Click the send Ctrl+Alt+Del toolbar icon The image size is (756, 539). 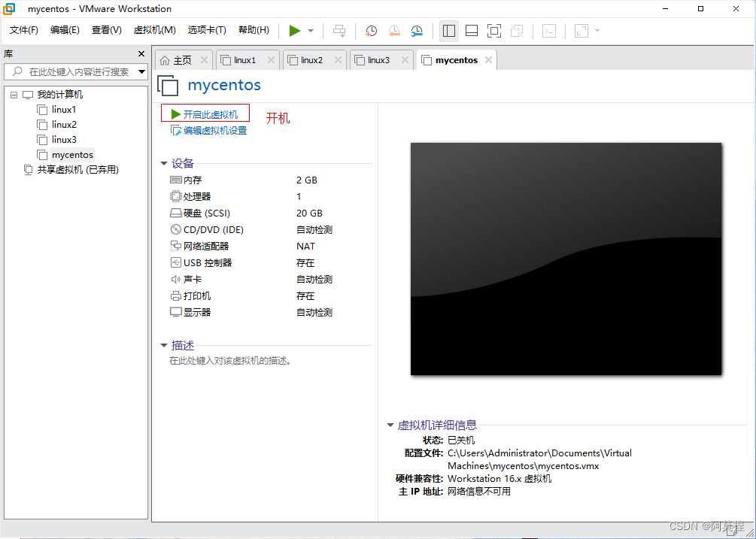[339, 31]
